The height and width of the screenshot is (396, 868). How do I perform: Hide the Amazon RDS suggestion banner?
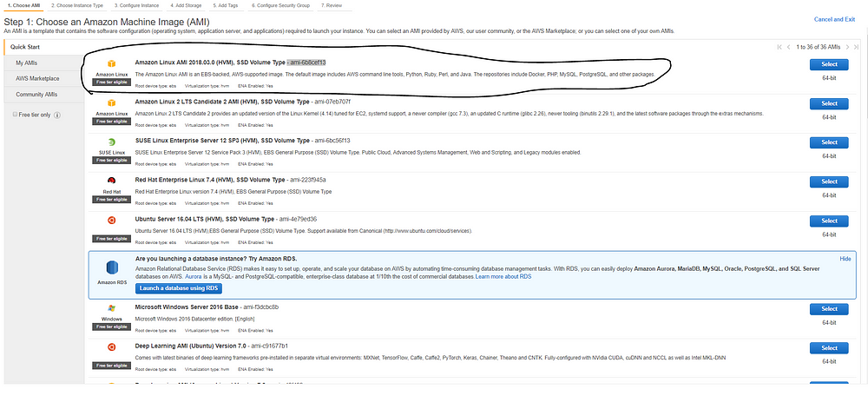pyautogui.click(x=845, y=259)
